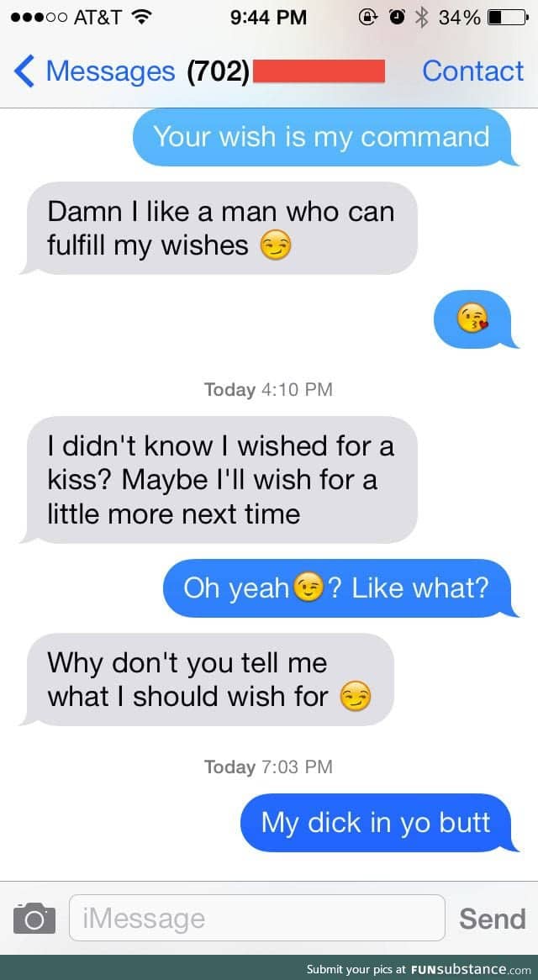Tap the kiss emoji message bubble

click(476, 319)
